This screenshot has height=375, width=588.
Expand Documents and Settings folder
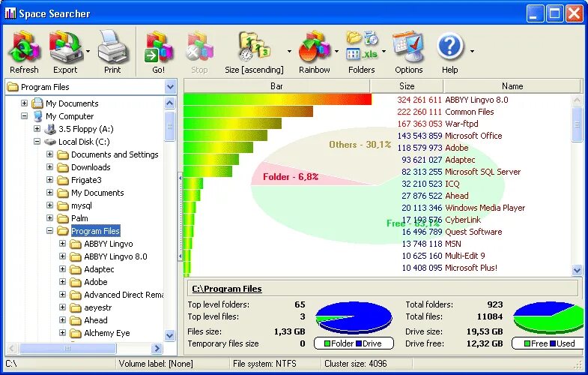click(50, 154)
